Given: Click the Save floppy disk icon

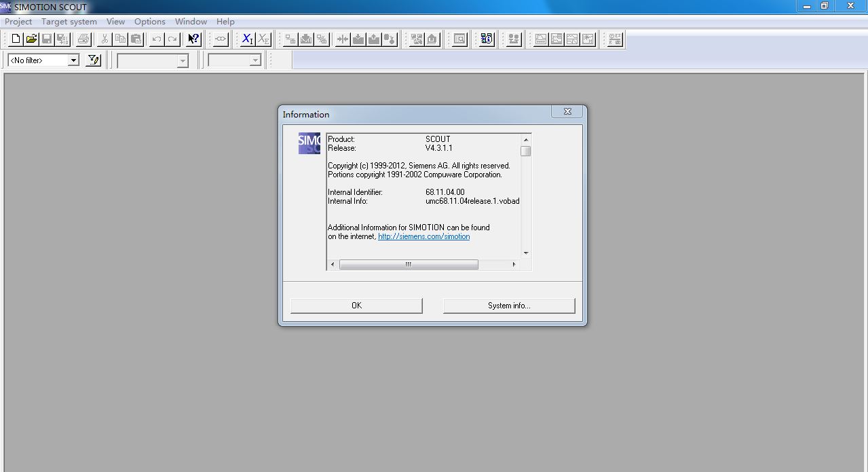Looking at the screenshot, I should tap(47, 39).
